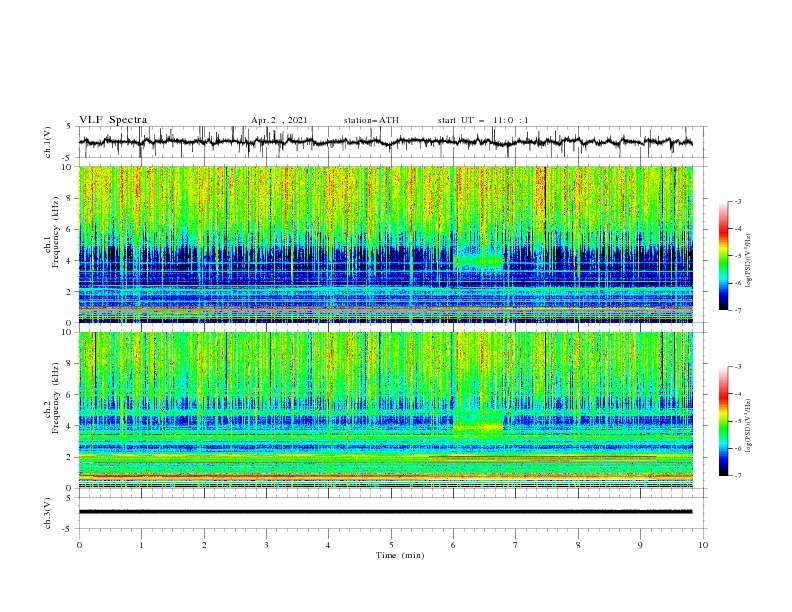Click the "8" kHz tick on ch.2 frequency axis
Viewport: 792px width, 612px height.
[x=71, y=364]
